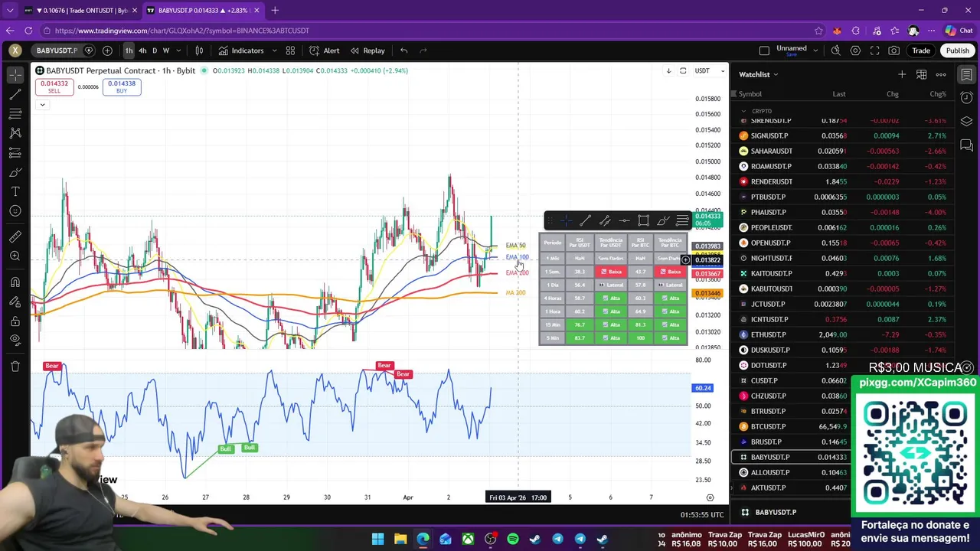Image resolution: width=980 pixels, height=551 pixels.
Task: Open the price scale settings gear
Action: (x=710, y=497)
